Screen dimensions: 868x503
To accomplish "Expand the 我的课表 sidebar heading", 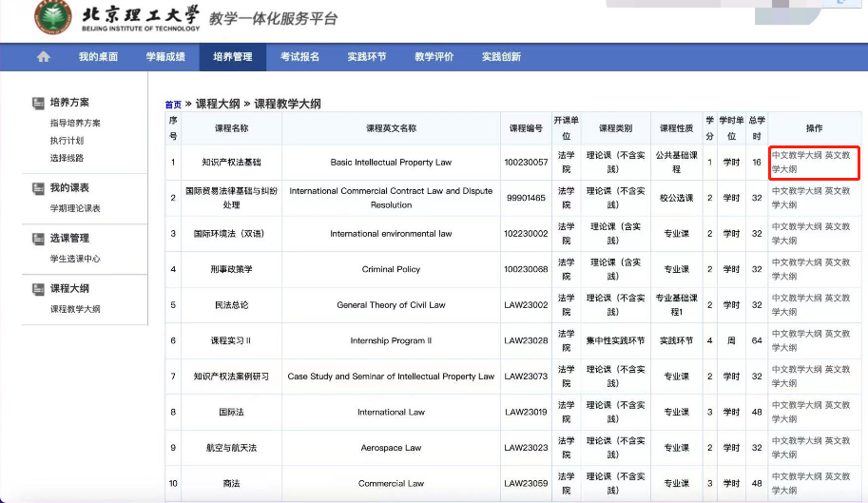I will click(69, 187).
